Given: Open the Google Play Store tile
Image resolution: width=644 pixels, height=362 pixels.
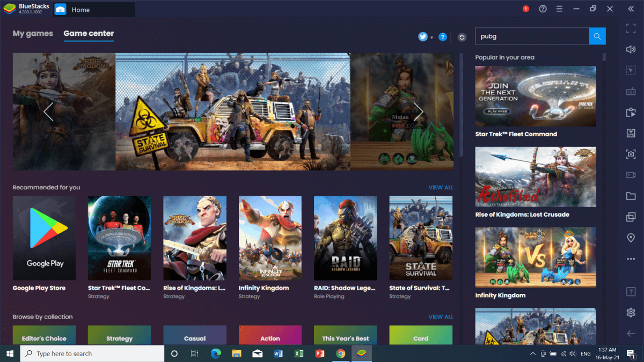Looking at the screenshot, I should click(44, 238).
